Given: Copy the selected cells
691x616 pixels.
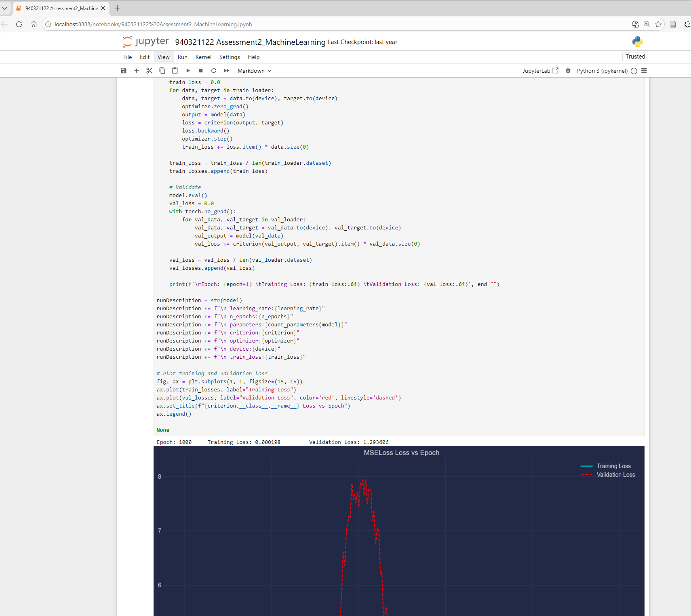Looking at the screenshot, I should click(x=162, y=71).
